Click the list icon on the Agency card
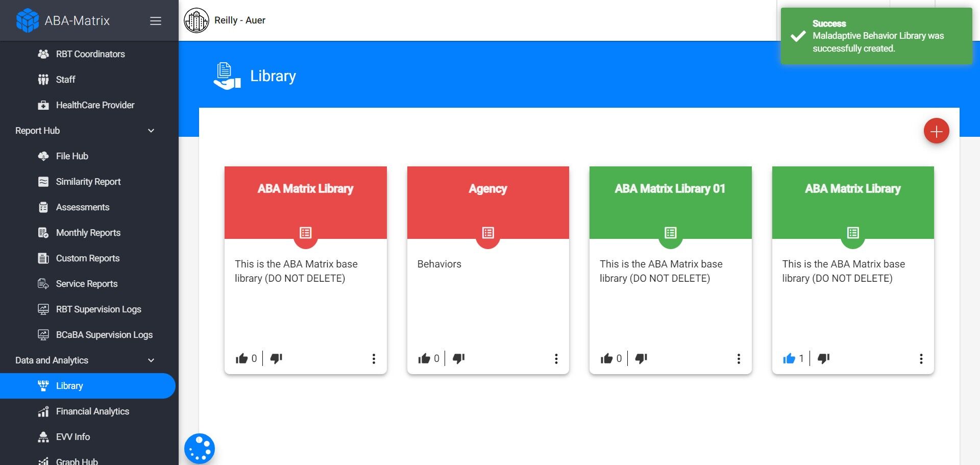 pos(488,233)
